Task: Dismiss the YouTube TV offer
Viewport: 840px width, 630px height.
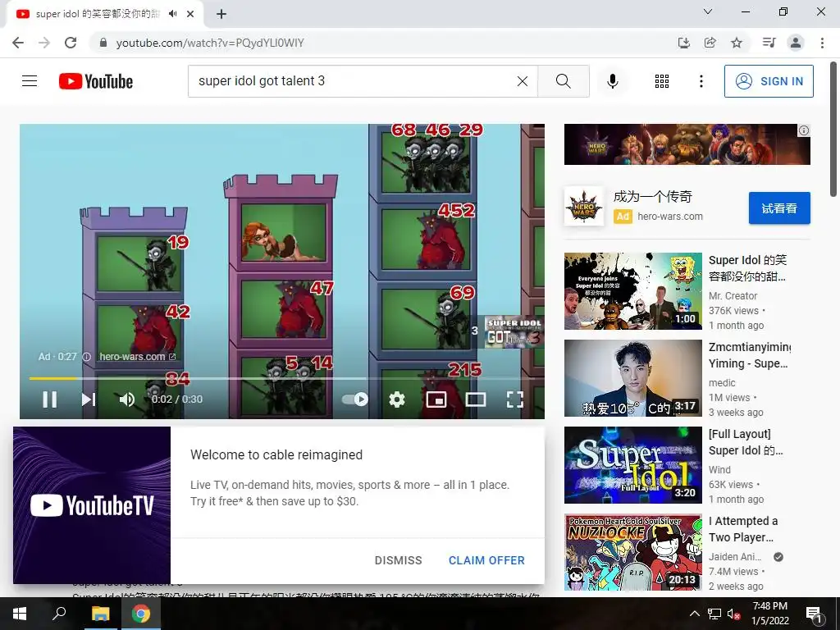Action: click(x=398, y=560)
